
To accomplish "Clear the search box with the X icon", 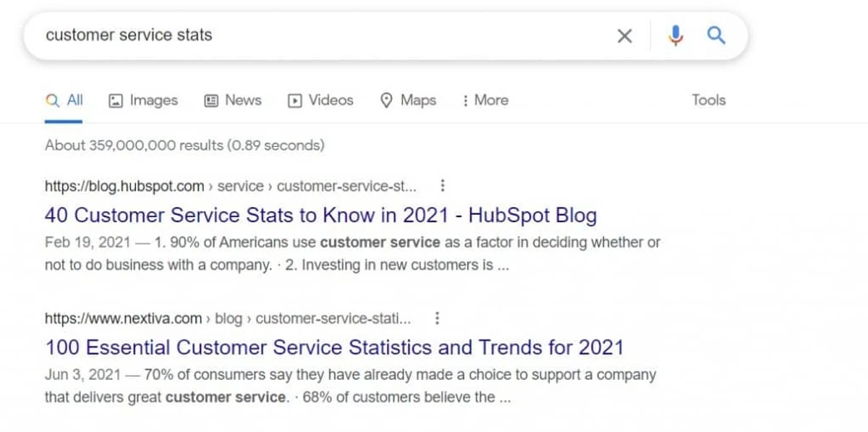I will tap(624, 35).
